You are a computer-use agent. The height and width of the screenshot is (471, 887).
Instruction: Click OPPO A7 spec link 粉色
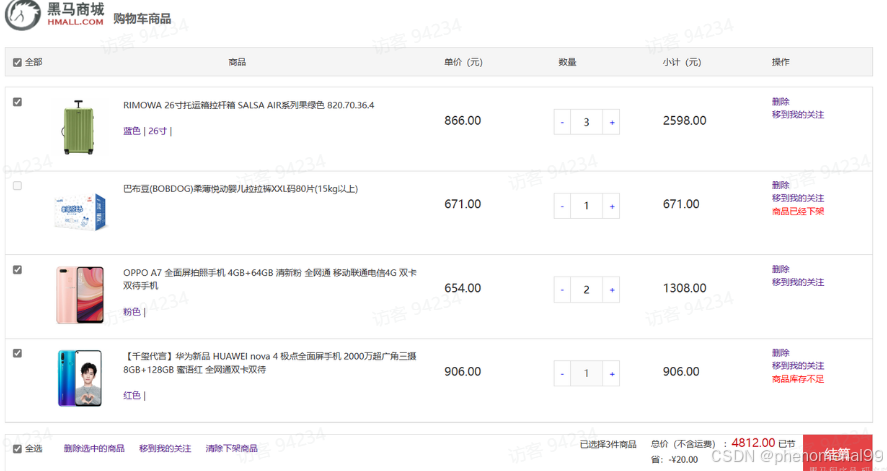[134, 312]
